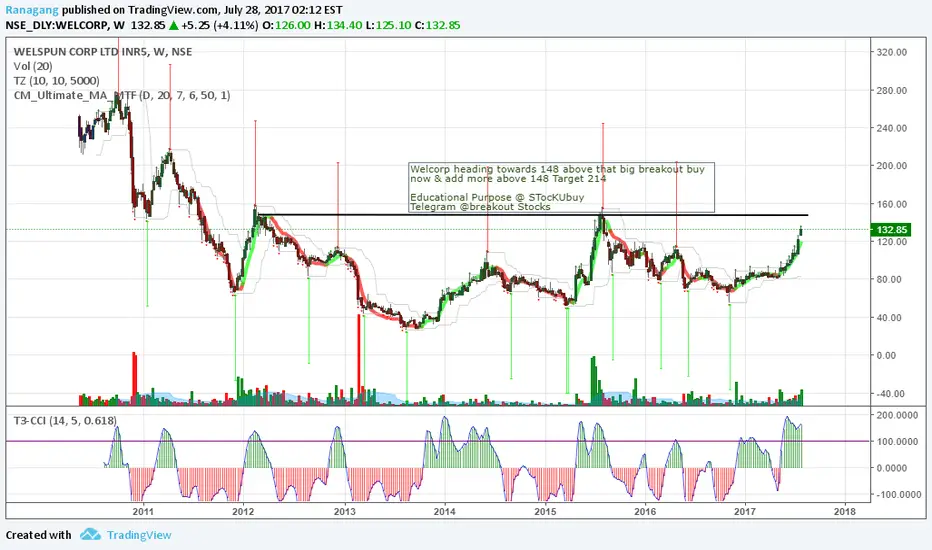Click the L:125.10 low price value
The image size is (932, 550).
[x=389, y=25]
